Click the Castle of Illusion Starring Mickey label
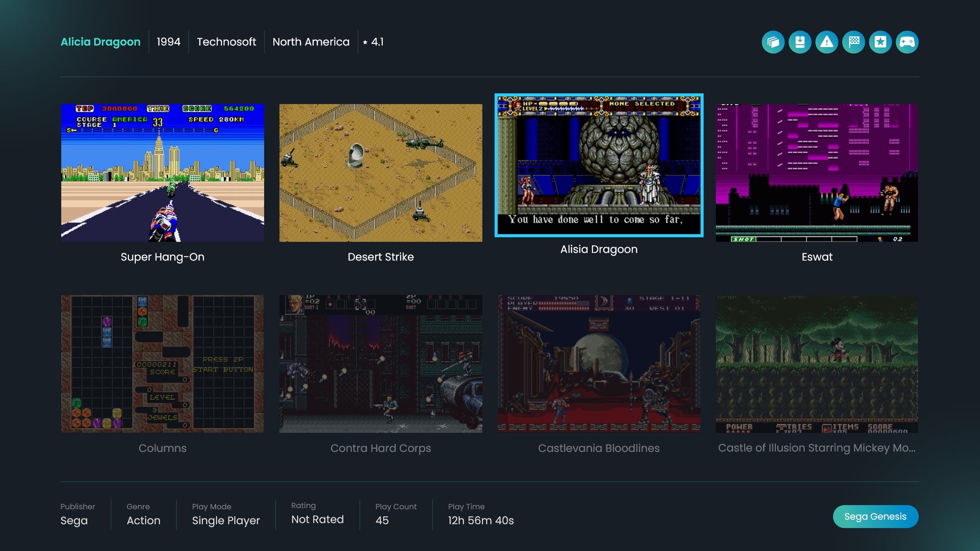This screenshot has width=980, height=551. 817,448
